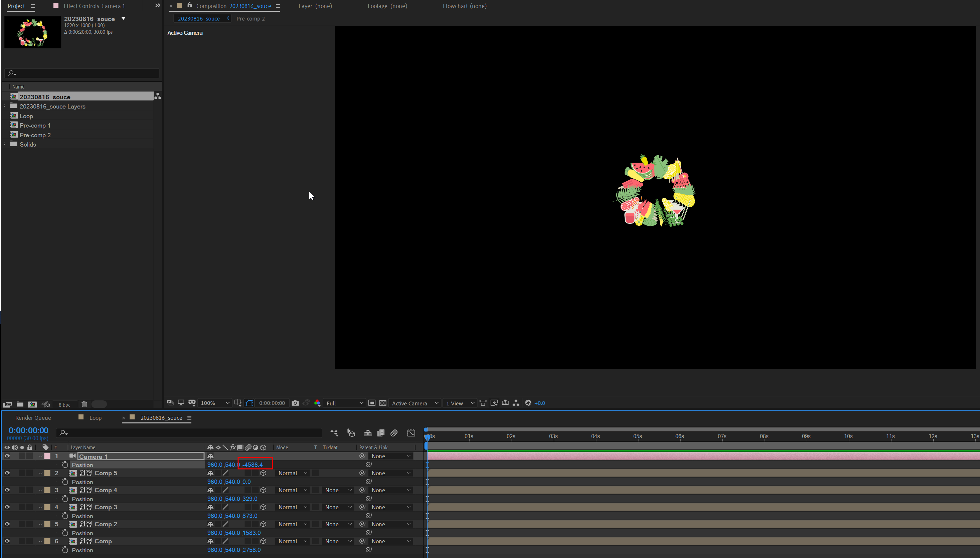This screenshot has width=980, height=558.
Task: Click the Pre-comp 2 breadcrumb in viewer
Action: point(250,18)
